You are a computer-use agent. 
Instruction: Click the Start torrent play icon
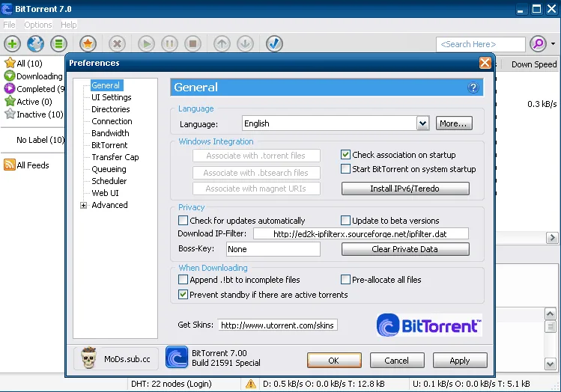146,43
